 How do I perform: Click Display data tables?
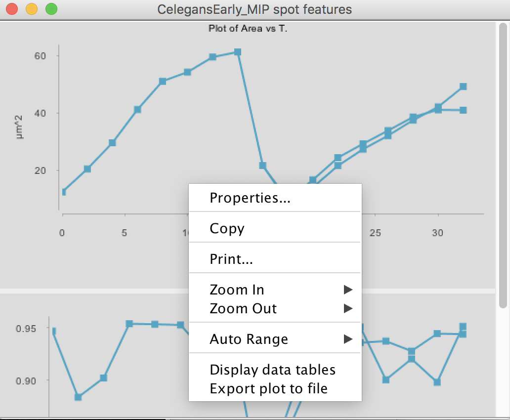(x=275, y=370)
